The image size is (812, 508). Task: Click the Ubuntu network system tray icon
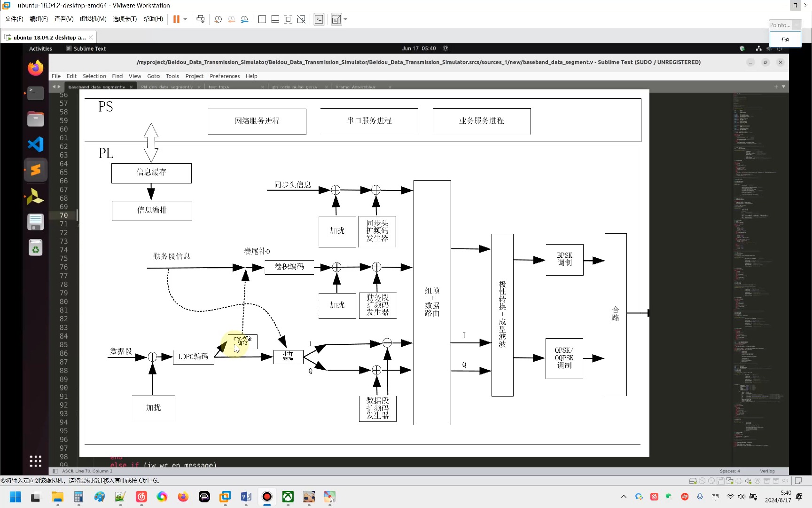click(758, 48)
